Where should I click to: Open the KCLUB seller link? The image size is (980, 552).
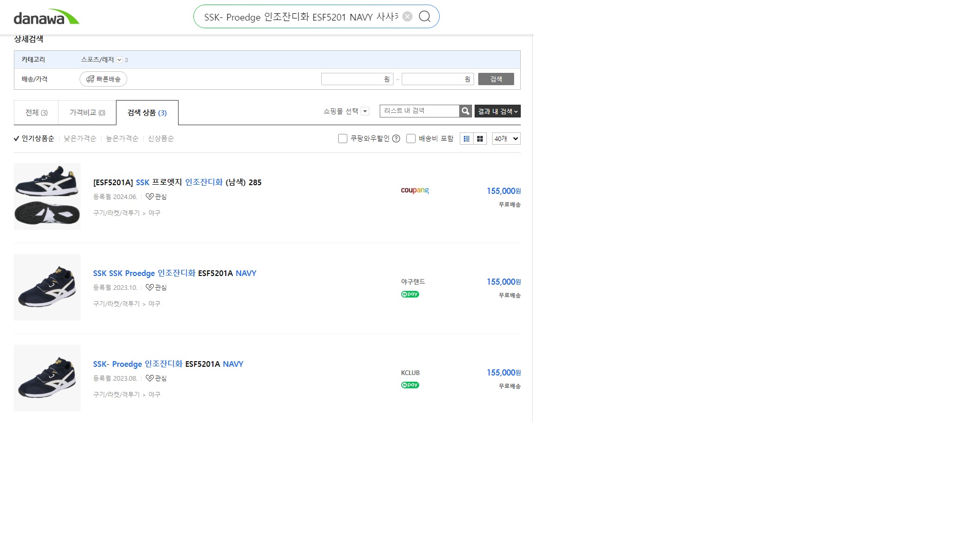pyautogui.click(x=410, y=373)
